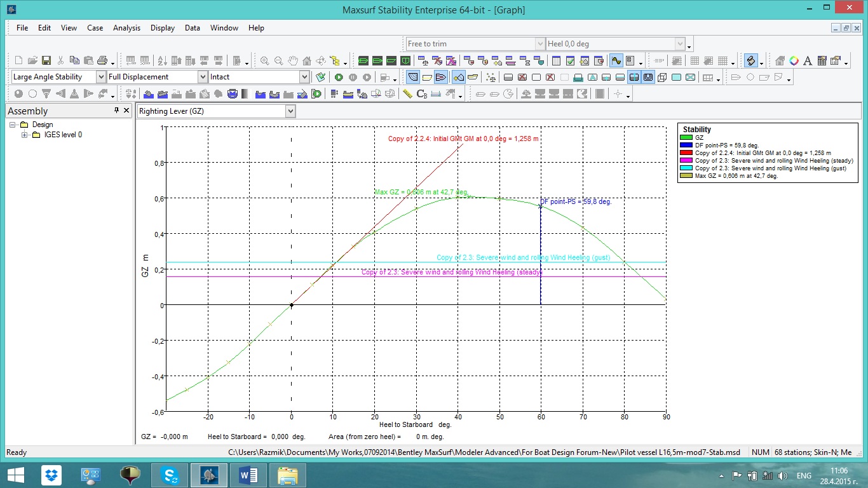Click green GZ legend color swatch
This screenshot has height=488, width=868.
click(687, 137)
